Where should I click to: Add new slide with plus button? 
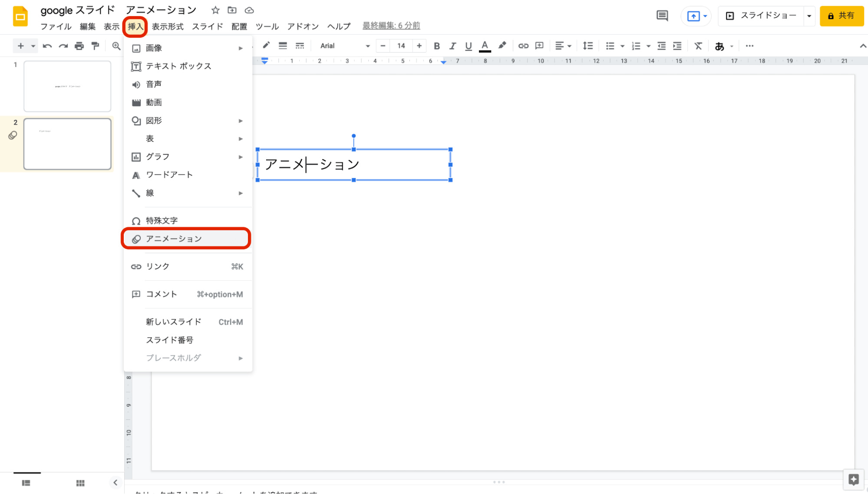[20, 46]
